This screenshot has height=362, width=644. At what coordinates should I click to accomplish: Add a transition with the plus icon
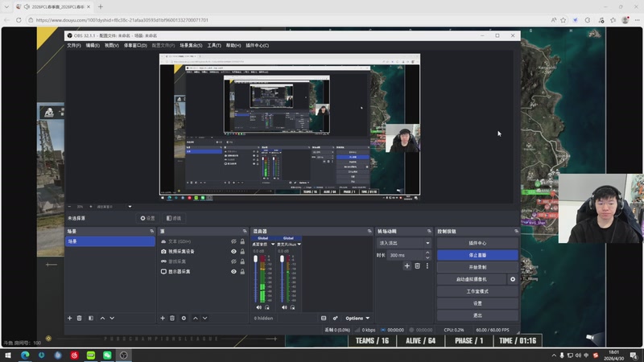[407, 266]
